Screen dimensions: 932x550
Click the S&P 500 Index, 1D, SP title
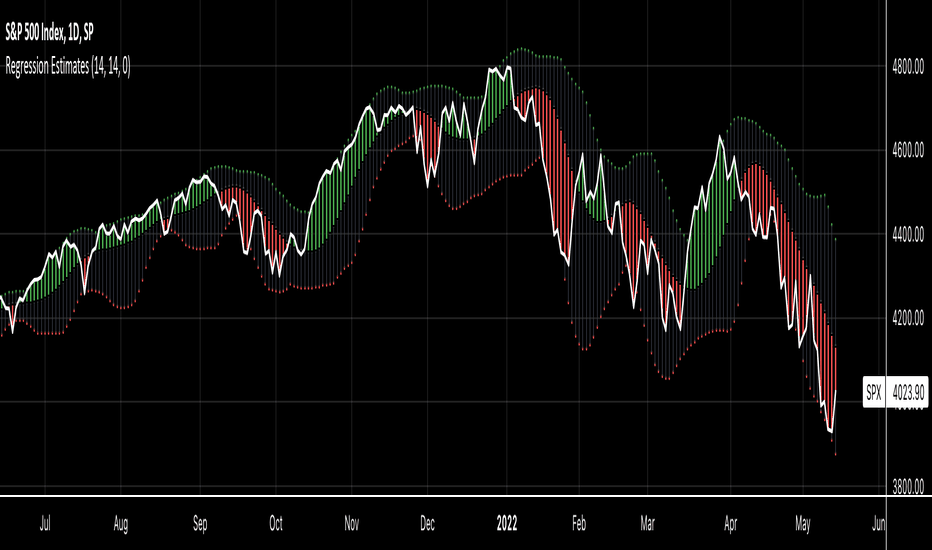coord(49,33)
